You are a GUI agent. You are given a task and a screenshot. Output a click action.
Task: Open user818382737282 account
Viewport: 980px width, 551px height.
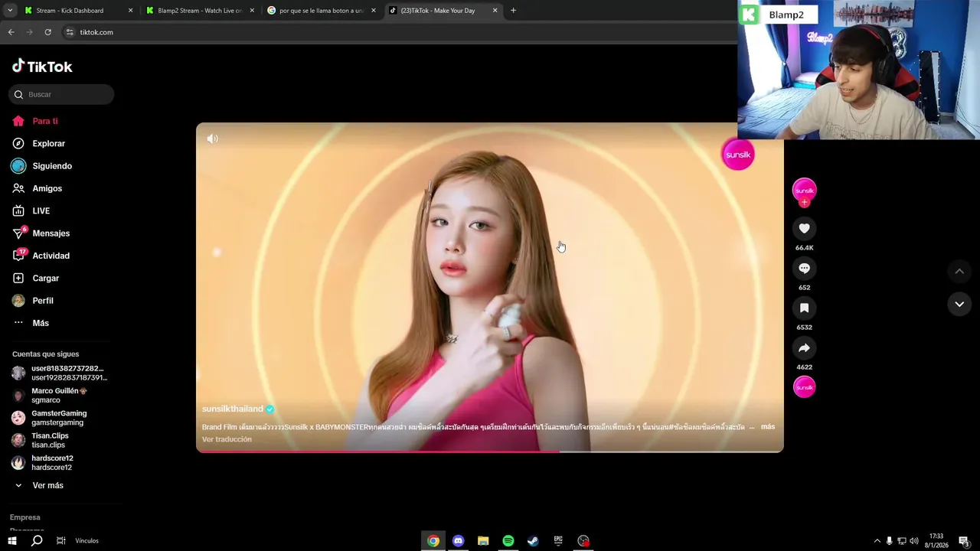pyautogui.click(x=59, y=373)
